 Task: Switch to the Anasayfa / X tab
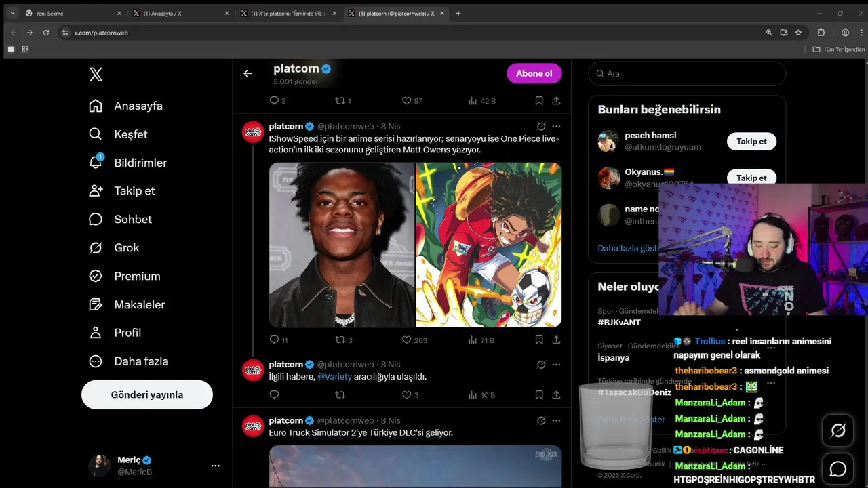tap(180, 13)
